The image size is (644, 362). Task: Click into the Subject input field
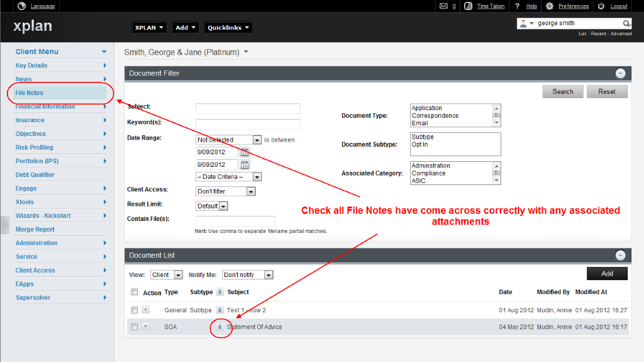click(248, 108)
